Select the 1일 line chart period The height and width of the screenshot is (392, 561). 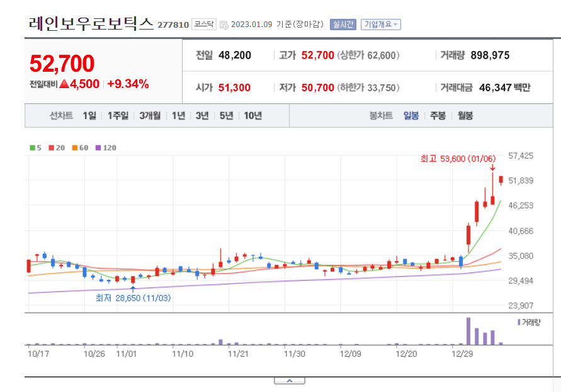89,116
